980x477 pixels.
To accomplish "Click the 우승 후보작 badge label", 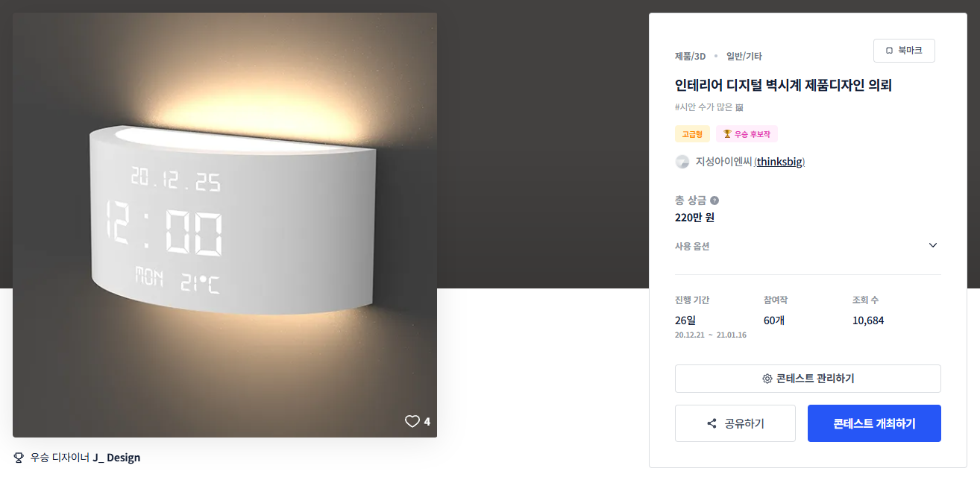I will point(753,134).
